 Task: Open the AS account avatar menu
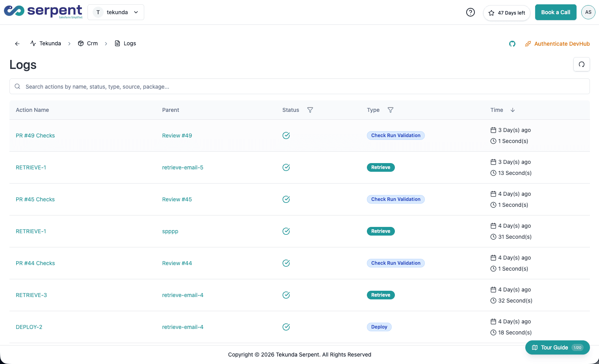pyautogui.click(x=588, y=12)
